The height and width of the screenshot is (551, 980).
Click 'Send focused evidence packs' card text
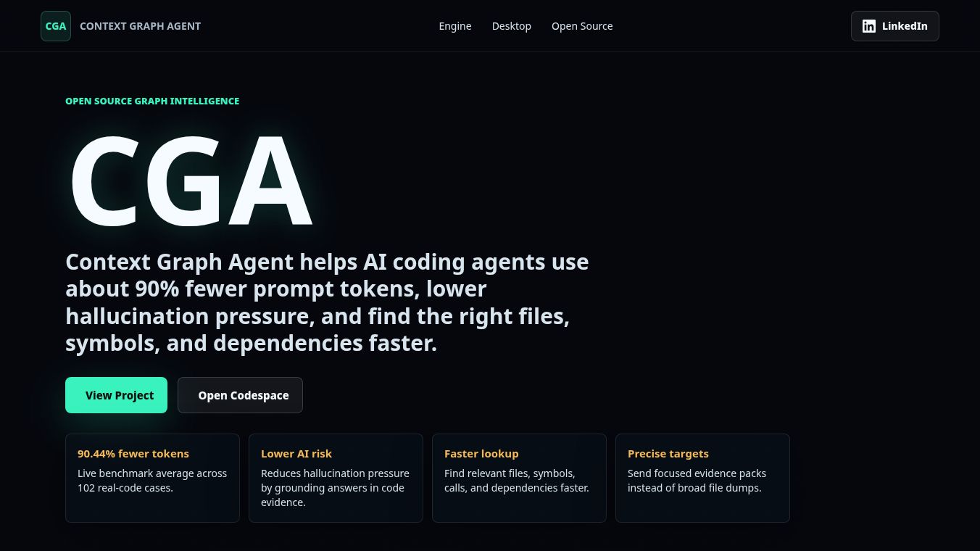(697, 481)
